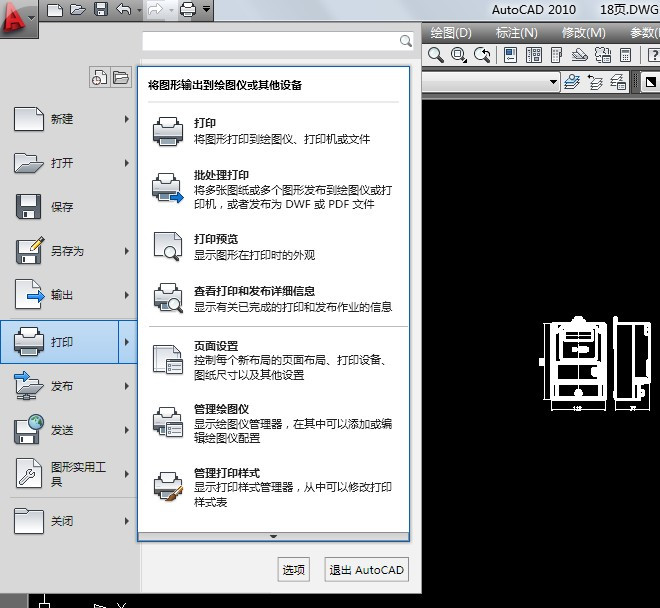Click the Save floppy icon in quick access toolbar
660x608 pixels.
point(101,9)
